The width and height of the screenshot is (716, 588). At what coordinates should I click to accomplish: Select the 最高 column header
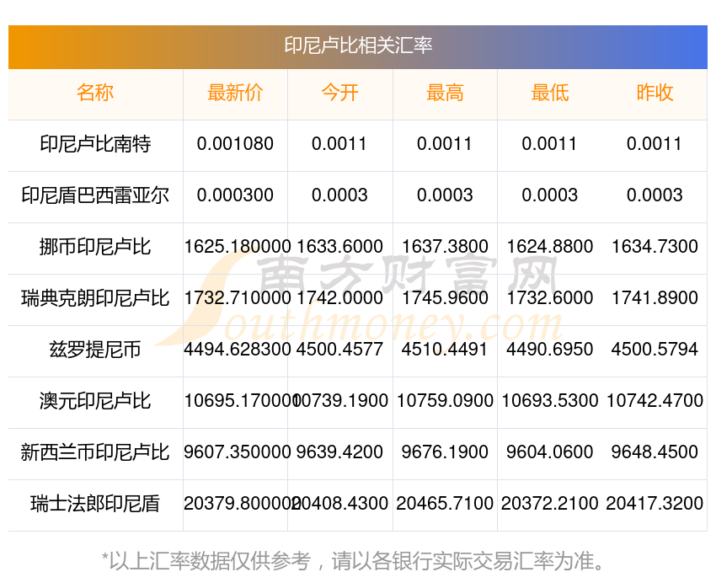coord(445,93)
